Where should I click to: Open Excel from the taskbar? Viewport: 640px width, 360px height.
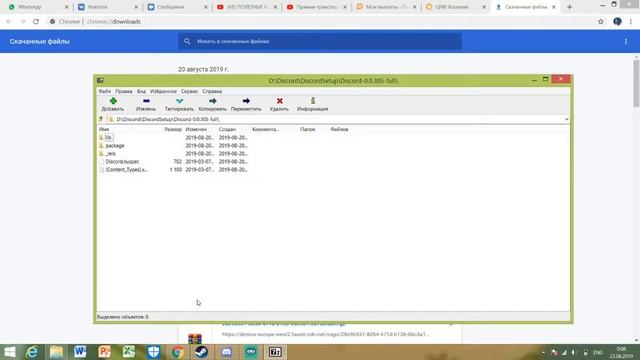(129, 352)
